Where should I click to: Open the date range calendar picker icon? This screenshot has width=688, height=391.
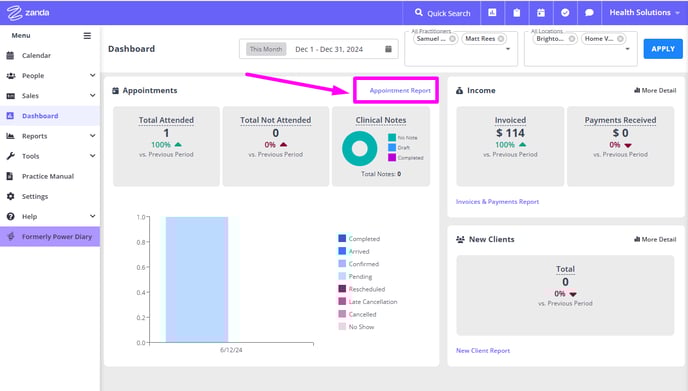[x=388, y=49]
